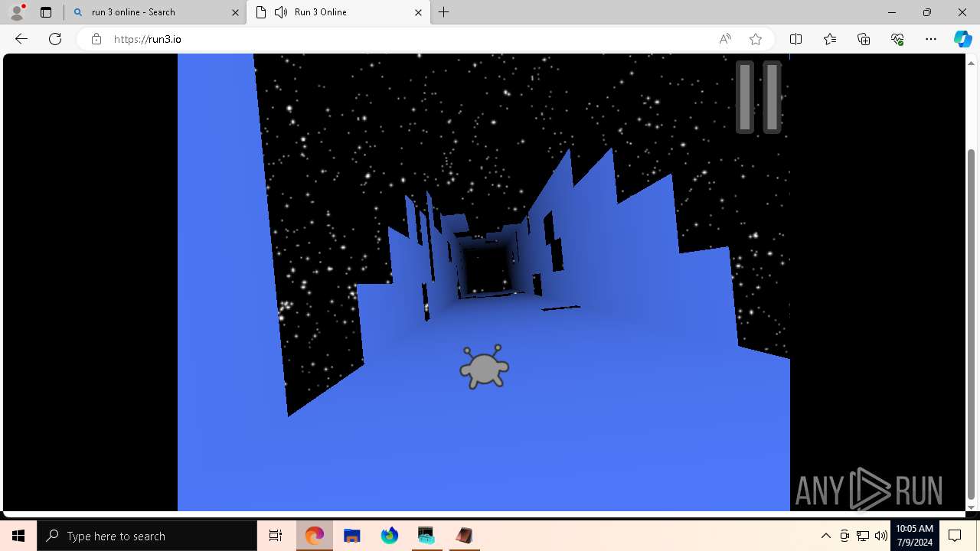Go back to previous page
The width and height of the screenshot is (980, 551).
point(21,39)
